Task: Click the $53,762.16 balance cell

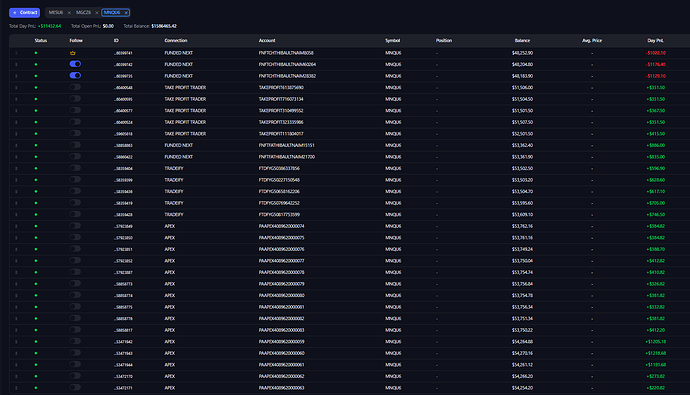Action: (522, 226)
